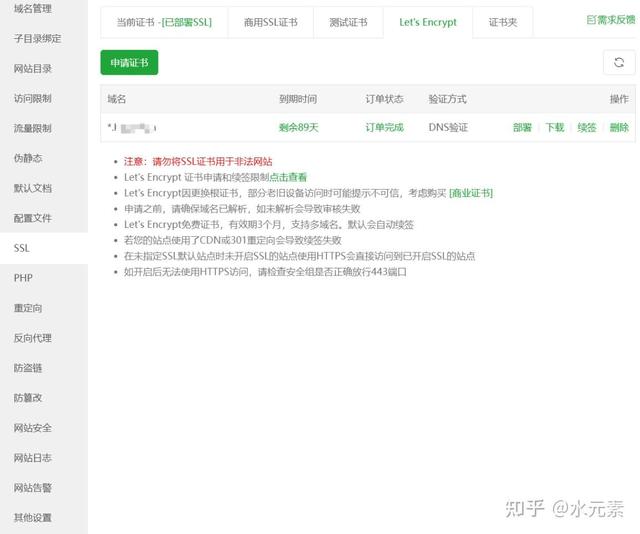Screen dimensions: 640x534
Task: Switch to 当前证书 tab
Action: 164,22
